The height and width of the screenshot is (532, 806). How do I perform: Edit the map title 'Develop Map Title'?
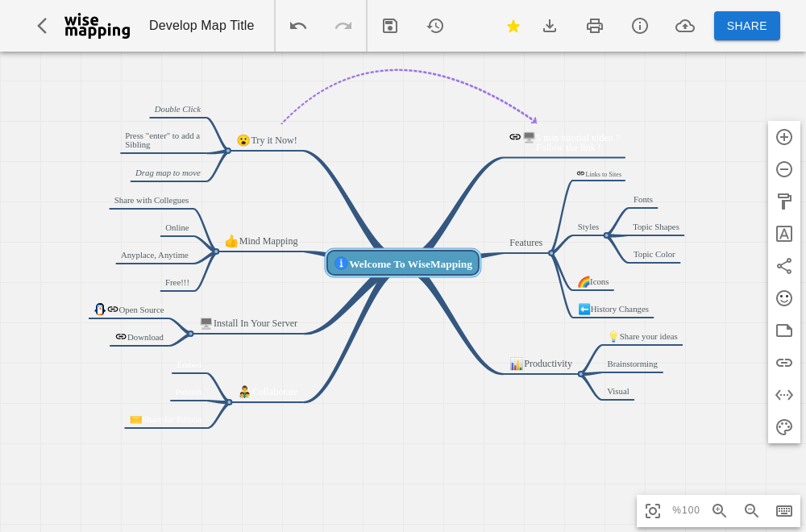pyautogui.click(x=201, y=26)
